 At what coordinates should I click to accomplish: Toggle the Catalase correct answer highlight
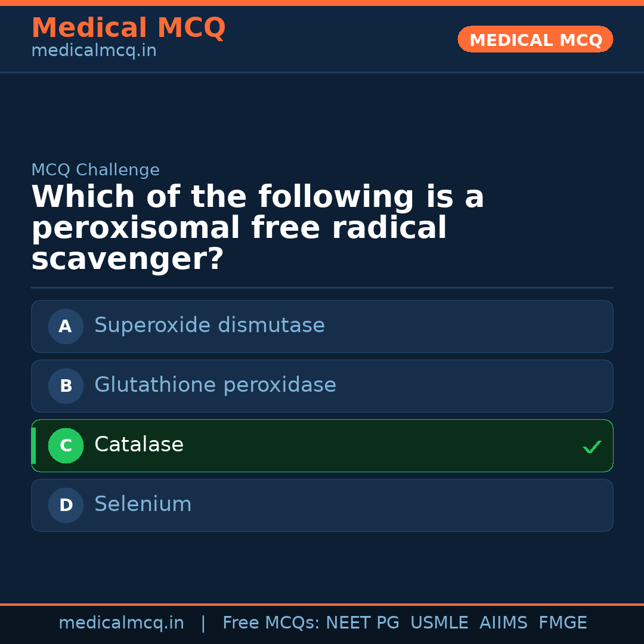click(x=322, y=445)
